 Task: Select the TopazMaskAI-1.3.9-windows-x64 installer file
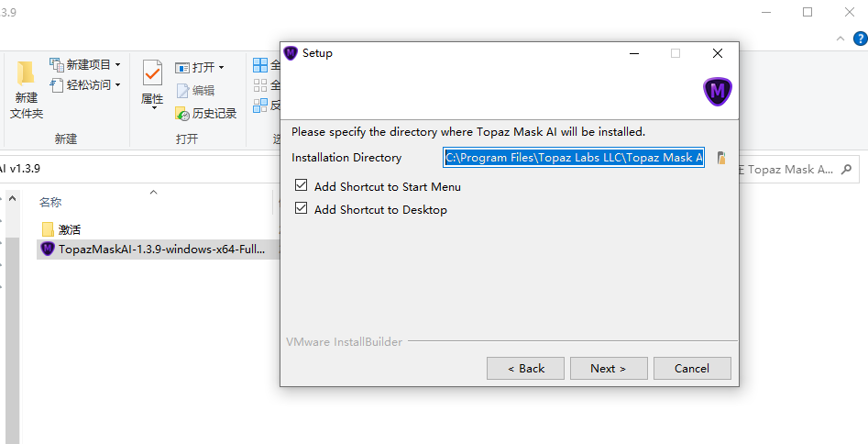[158, 250]
